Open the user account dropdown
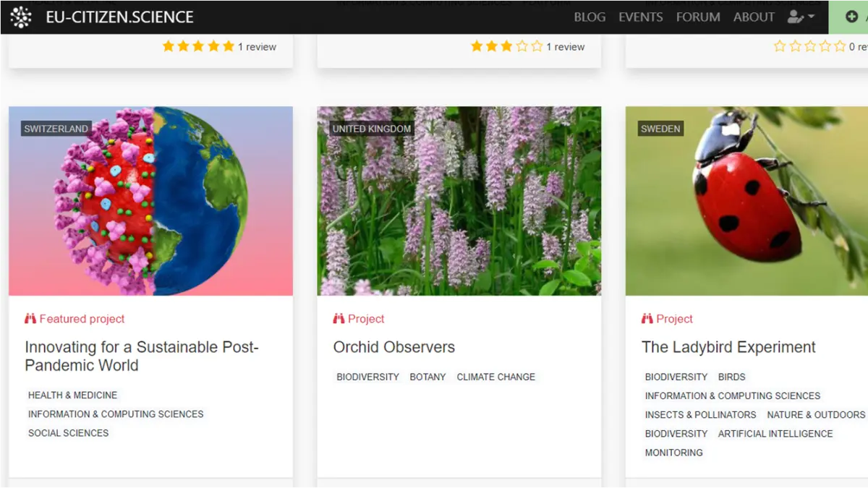 (x=801, y=17)
